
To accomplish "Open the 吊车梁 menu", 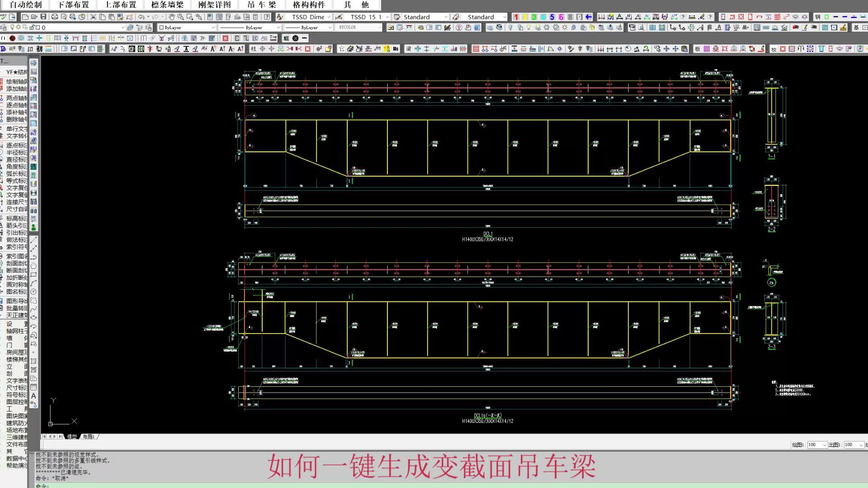I will tap(262, 5).
